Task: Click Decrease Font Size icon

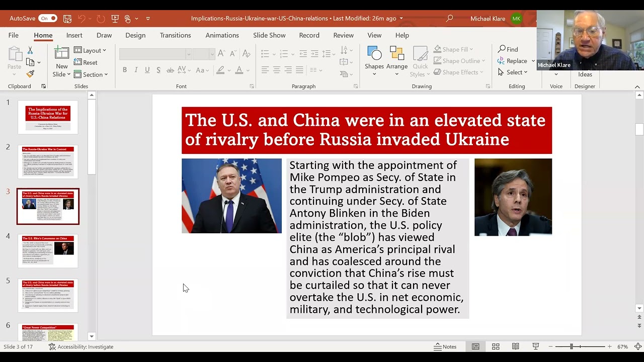Action: click(233, 53)
